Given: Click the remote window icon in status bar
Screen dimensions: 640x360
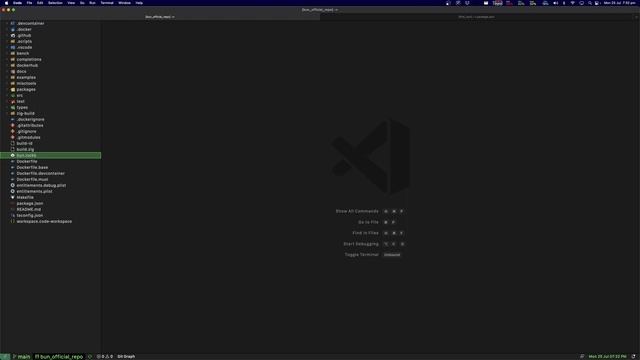Looking at the screenshot, I should [x=5, y=357].
